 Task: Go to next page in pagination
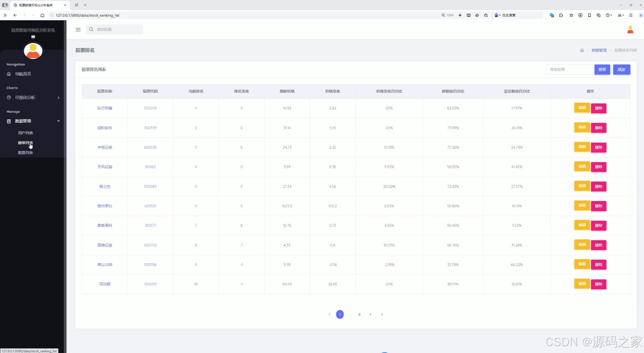pyautogui.click(x=370, y=314)
